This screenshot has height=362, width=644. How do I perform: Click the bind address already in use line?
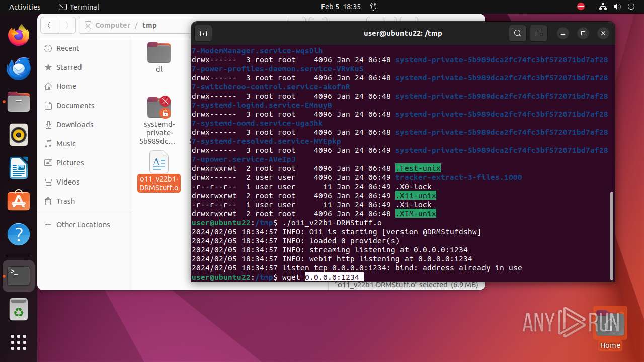coord(357,268)
